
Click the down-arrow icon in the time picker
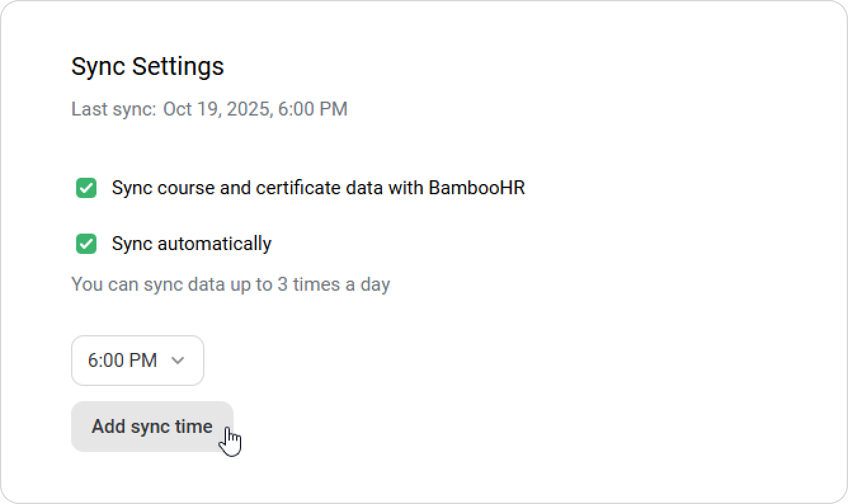[178, 361]
